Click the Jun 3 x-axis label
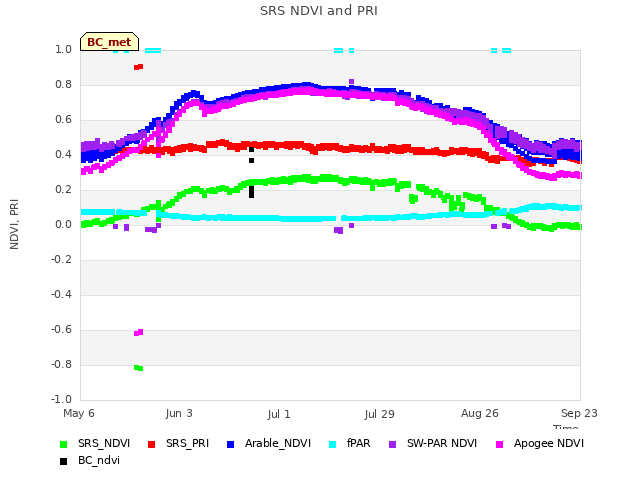The width and height of the screenshot is (640, 480). tap(179, 413)
